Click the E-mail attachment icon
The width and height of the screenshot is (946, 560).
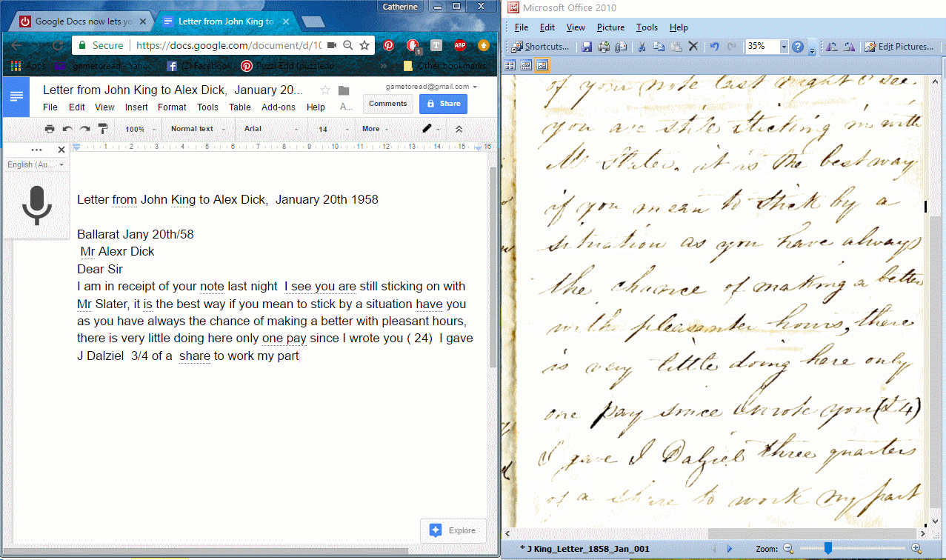click(x=621, y=47)
